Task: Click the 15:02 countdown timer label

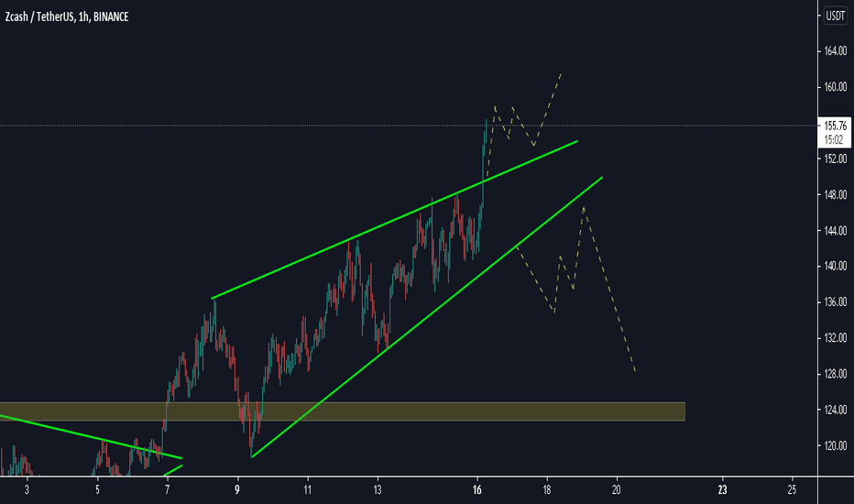Action: click(833, 140)
